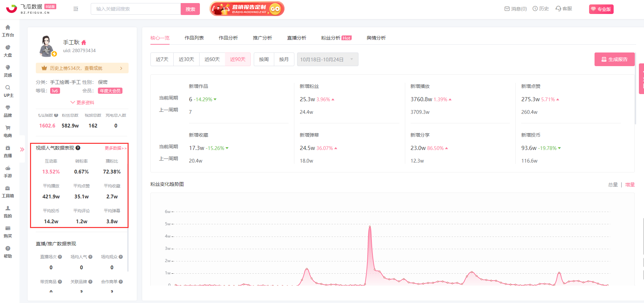Select the 近7天 range

click(x=162, y=59)
